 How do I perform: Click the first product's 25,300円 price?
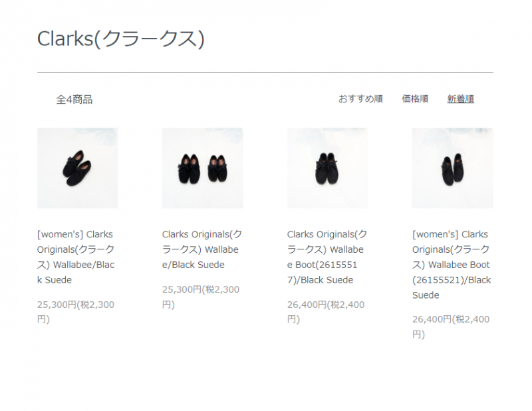pyautogui.click(x=76, y=312)
